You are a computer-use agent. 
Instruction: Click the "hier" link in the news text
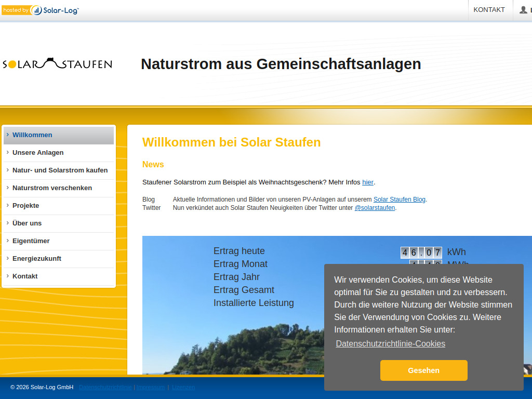(367, 182)
